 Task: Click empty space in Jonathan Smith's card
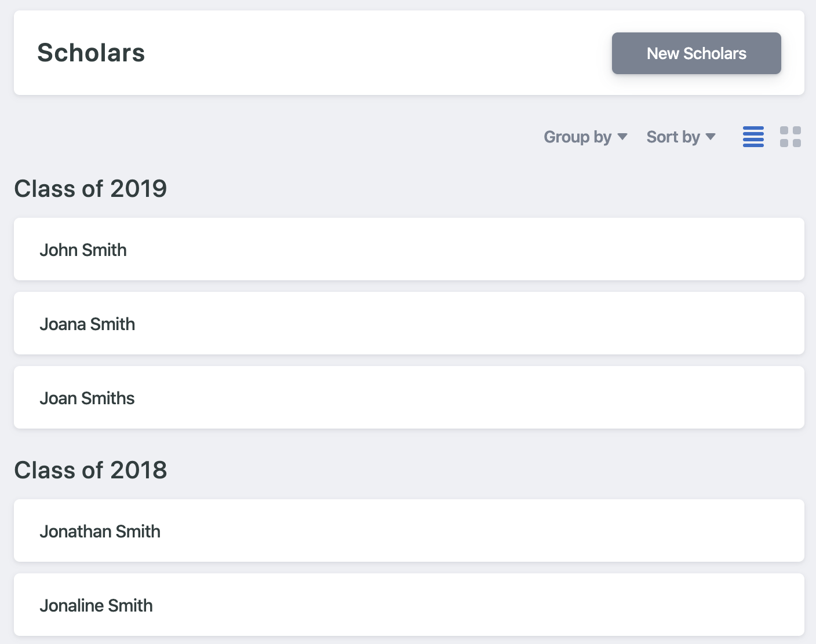coord(464,531)
